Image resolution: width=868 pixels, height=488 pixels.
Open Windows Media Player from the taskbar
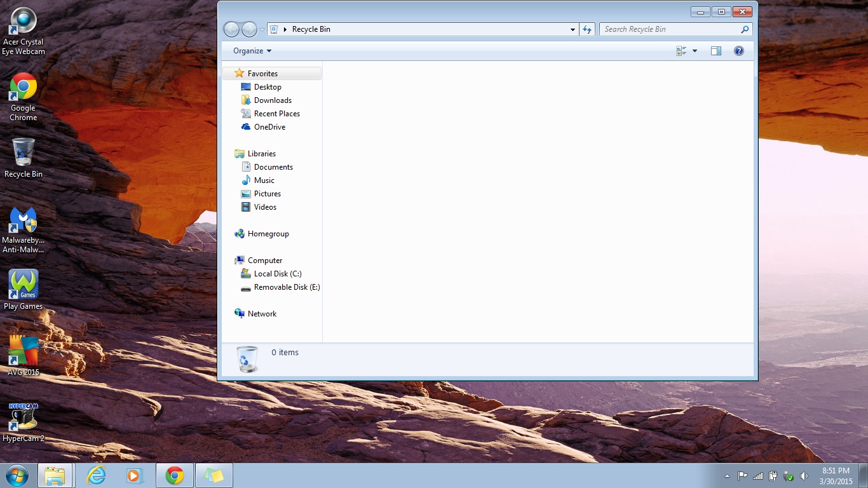[135, 475]
